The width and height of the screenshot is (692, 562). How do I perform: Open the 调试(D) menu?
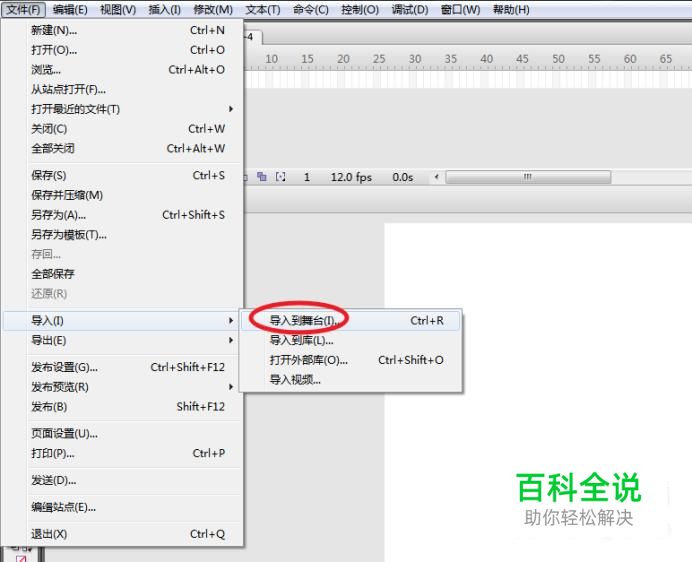[x=410, y=9]
